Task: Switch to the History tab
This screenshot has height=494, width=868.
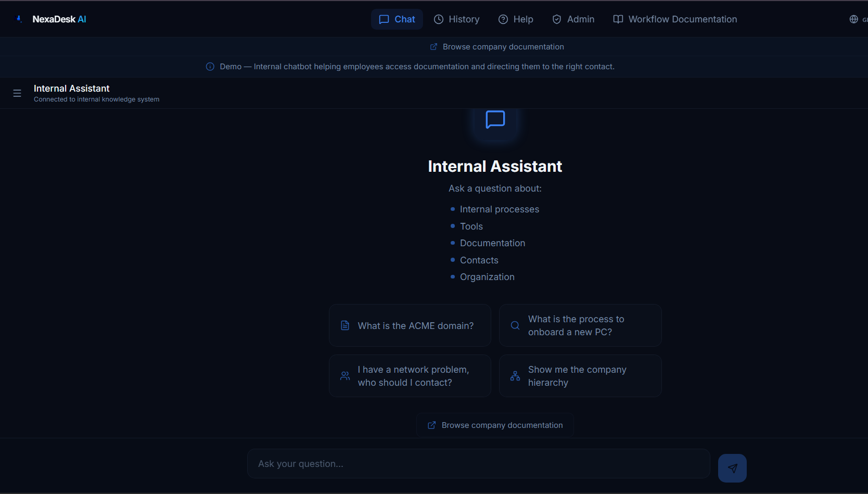Action: point(456,19)
